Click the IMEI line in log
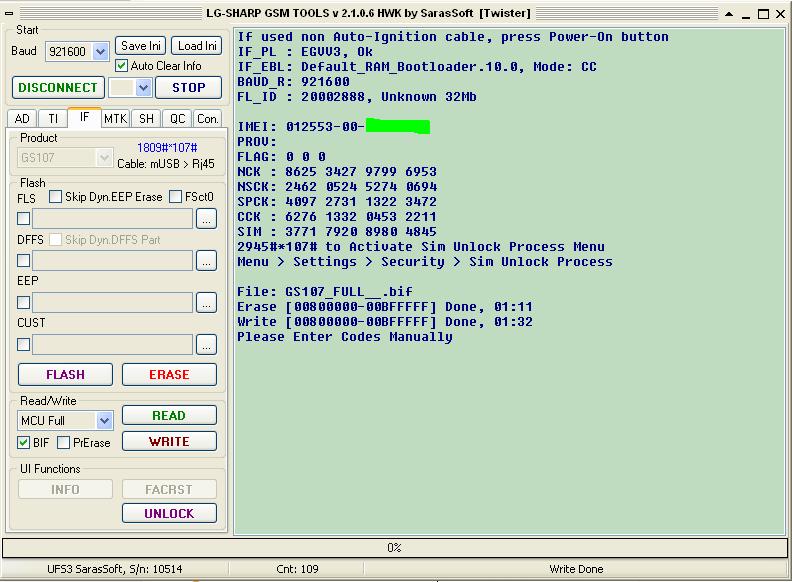This screenshot has height=582, width=792. (x=333, y=126)
